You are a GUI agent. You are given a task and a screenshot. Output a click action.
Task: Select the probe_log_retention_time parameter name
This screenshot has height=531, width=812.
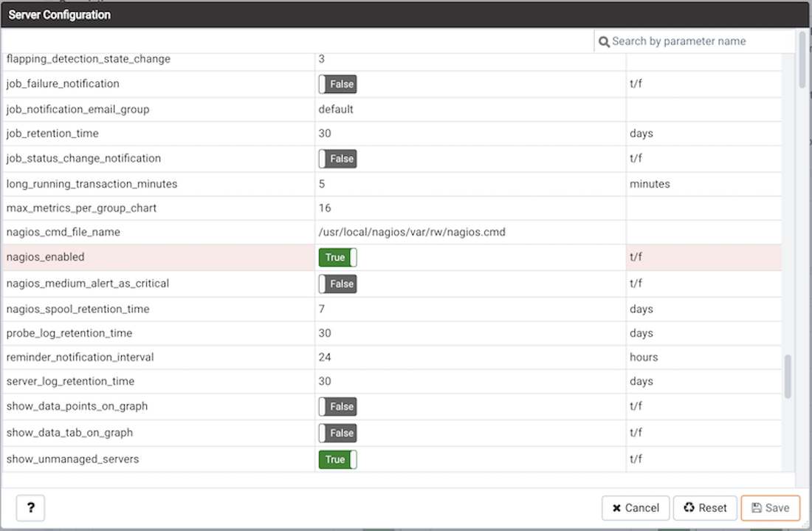pyautogui.click(x=69, y=333)
